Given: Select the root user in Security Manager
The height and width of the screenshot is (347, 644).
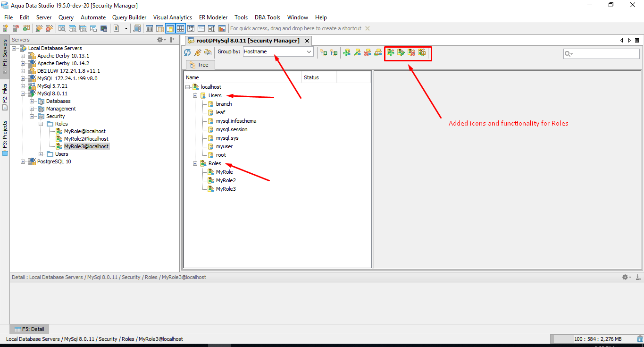Looking at the screenshot, I should pos(221,155).
